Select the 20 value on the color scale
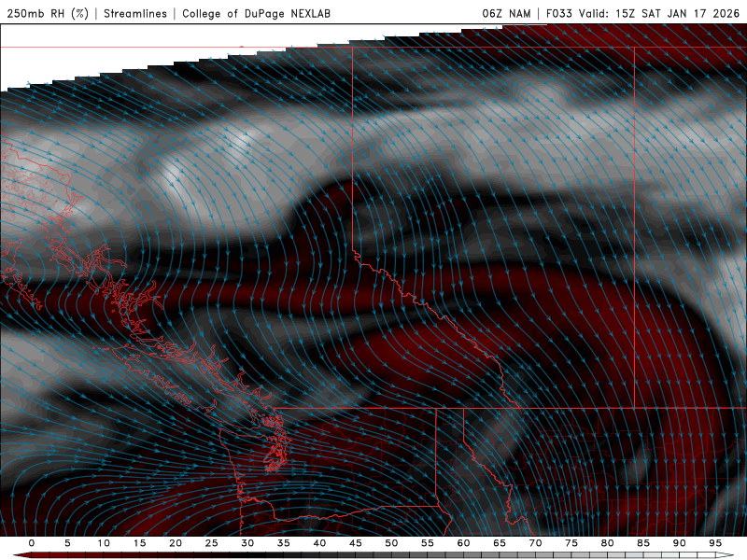Screen dimensions: 747x560 [176, 543]
